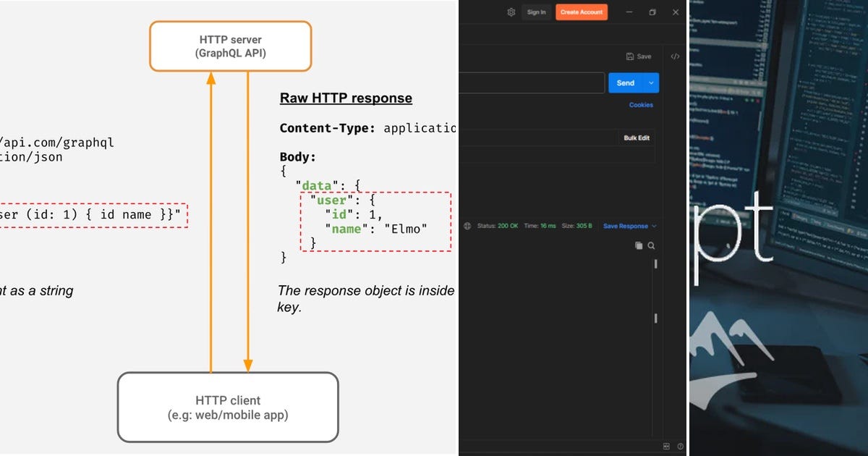Open the Save Response dropdown

click(x=653, y=225)
